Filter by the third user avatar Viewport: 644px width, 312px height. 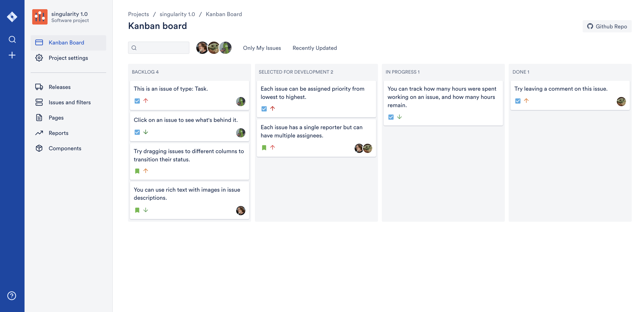click(x=226, y=48)
